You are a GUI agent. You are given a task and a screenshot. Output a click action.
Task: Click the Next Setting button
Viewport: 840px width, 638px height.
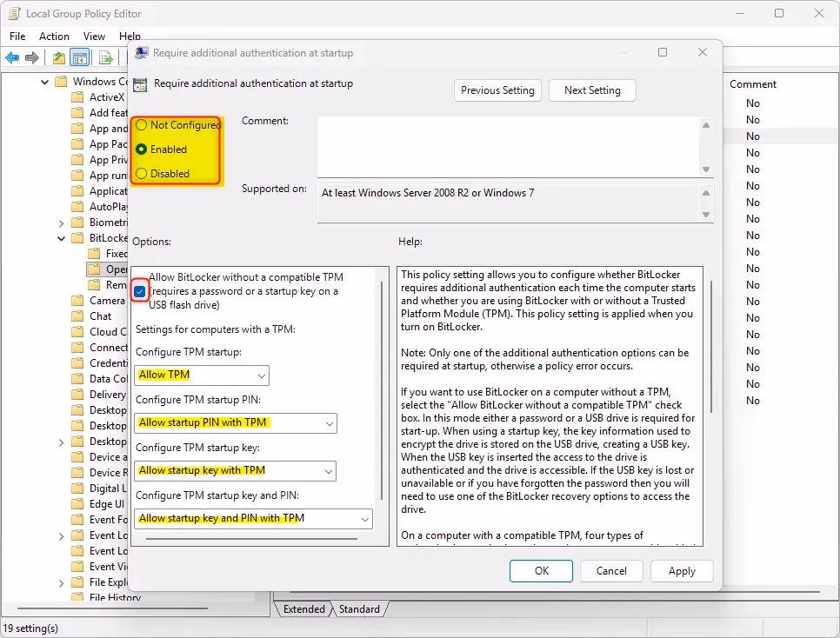592,90
